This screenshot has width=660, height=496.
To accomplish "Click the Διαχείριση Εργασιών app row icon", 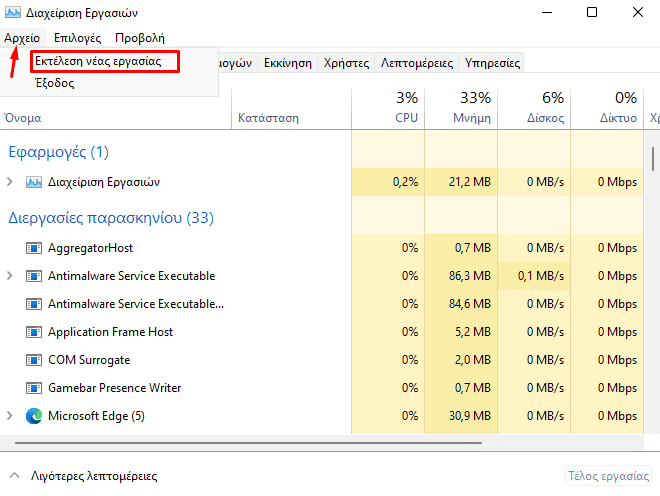I will (34, 182).
